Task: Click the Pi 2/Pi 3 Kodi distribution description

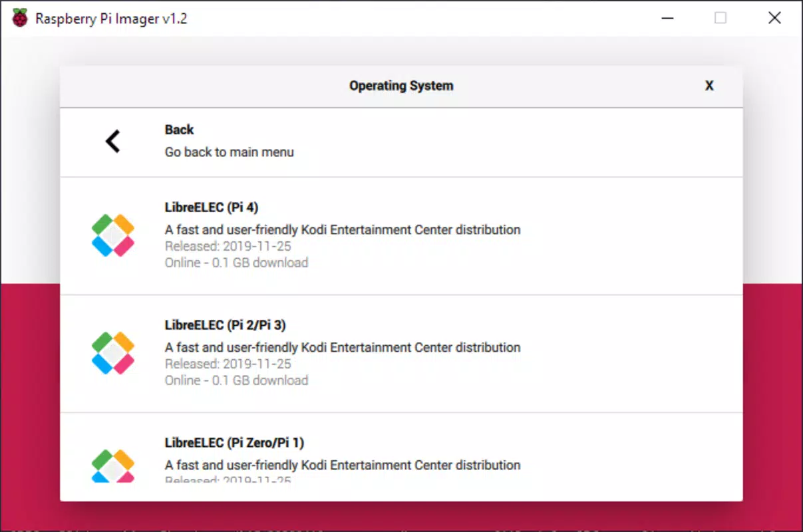Action: [343, 348]
